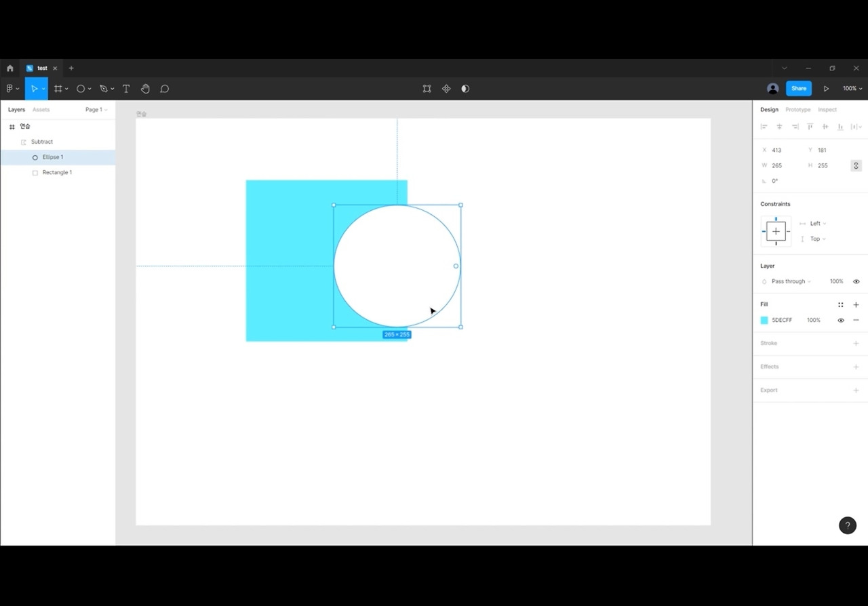
Task: Click the Align bottom icon
Action: point(840,127)
